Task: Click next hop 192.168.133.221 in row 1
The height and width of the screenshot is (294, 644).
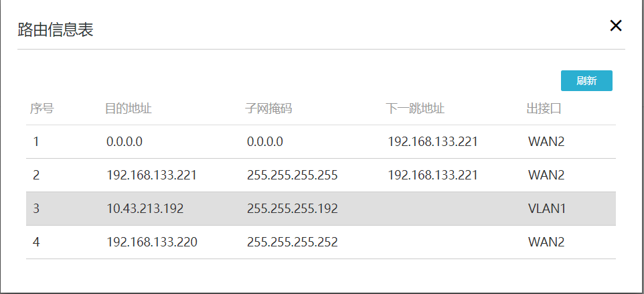Action: (x=432, y=142)
